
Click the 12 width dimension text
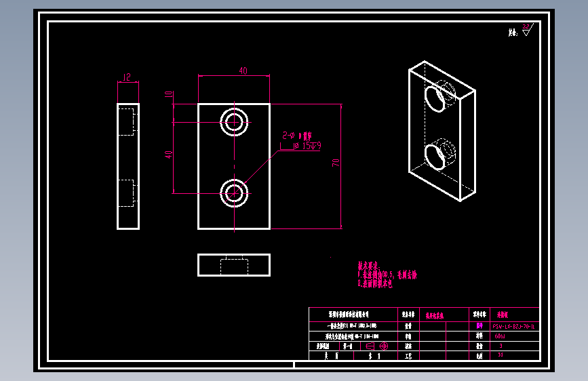[x=127, y=77]
